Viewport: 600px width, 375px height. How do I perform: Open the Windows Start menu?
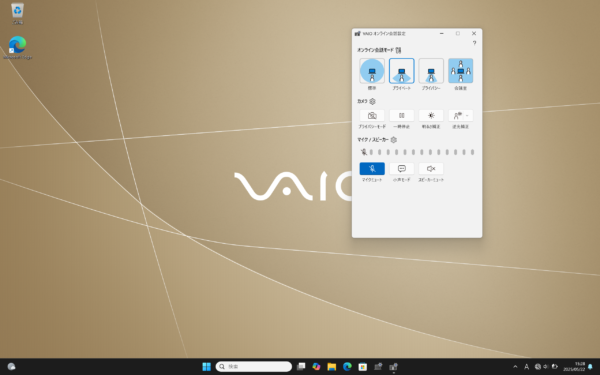[x=206, y=367]
